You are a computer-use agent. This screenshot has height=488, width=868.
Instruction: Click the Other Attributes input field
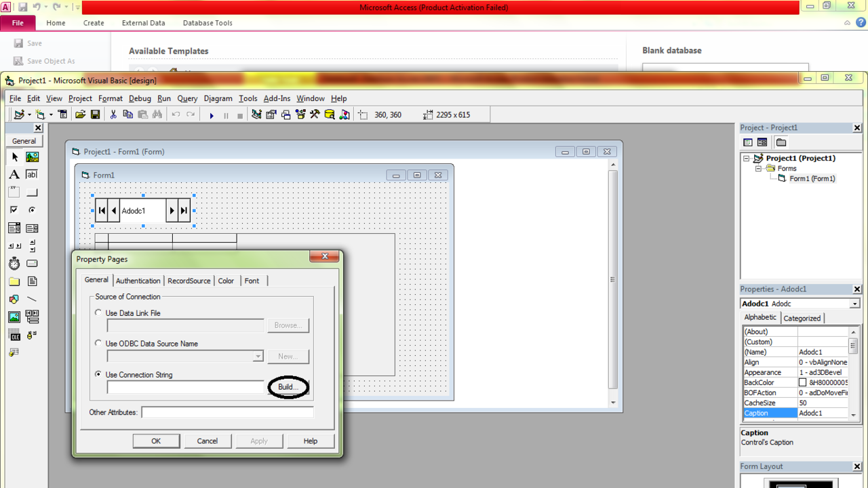[227, 412]
